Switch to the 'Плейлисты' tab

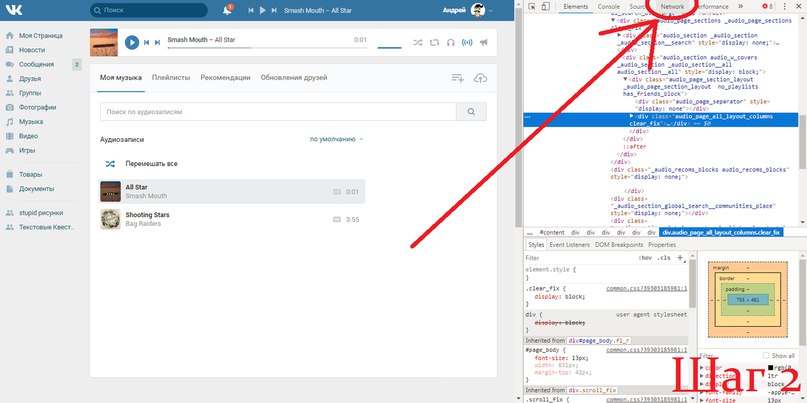[x=171, y=78]
